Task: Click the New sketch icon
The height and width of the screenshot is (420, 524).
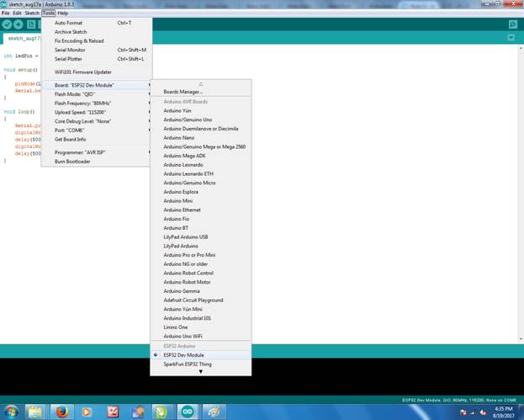Action: [x=31, y=24]
